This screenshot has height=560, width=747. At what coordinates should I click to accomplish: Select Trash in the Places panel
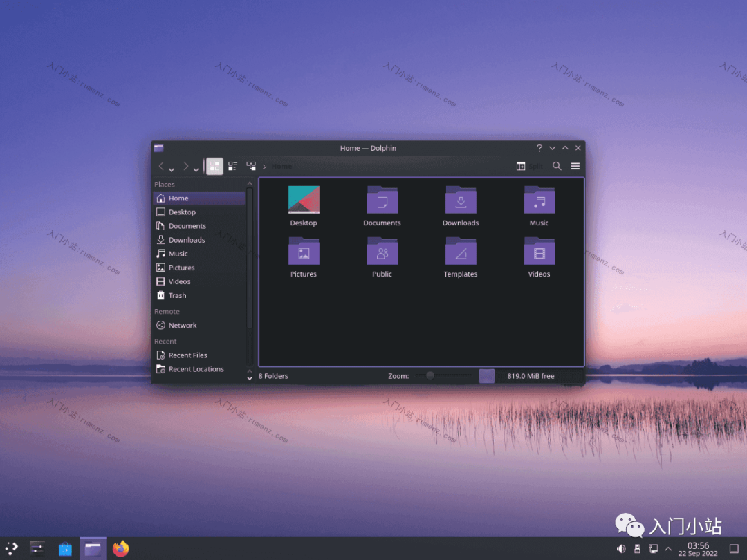coord(177,295)
